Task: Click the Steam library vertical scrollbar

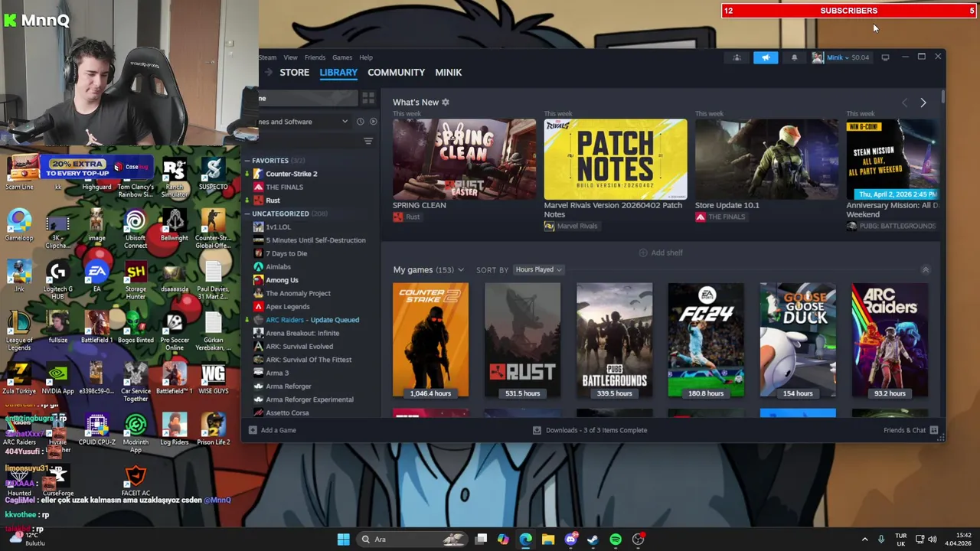Action: (942, 98)
